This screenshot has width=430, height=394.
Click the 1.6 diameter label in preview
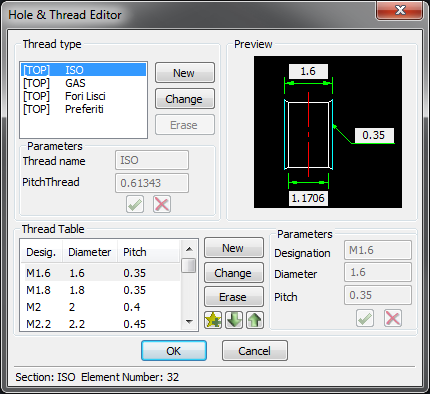(x=308, y=71)
